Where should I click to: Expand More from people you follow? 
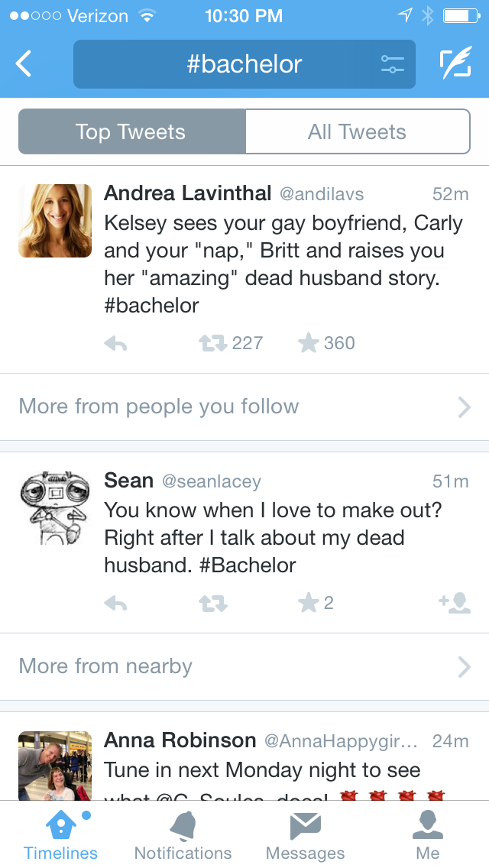(x=244, y=406)
